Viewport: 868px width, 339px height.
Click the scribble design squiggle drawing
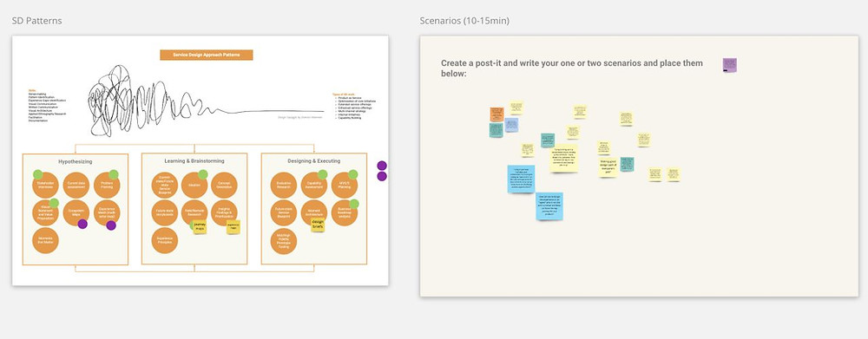pyautogui.click(x=207, y=101)
